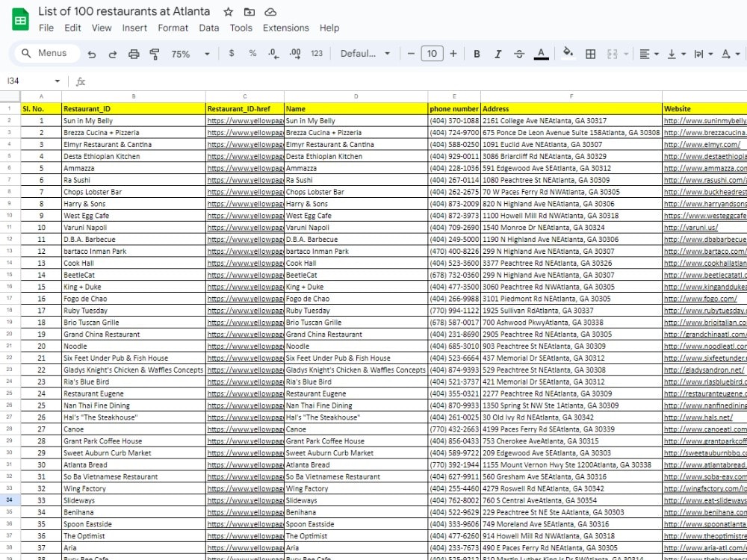Image resolution: width=747 pixels, height=560 pixels.
Task: Select column B header
Action: point(134,96)
